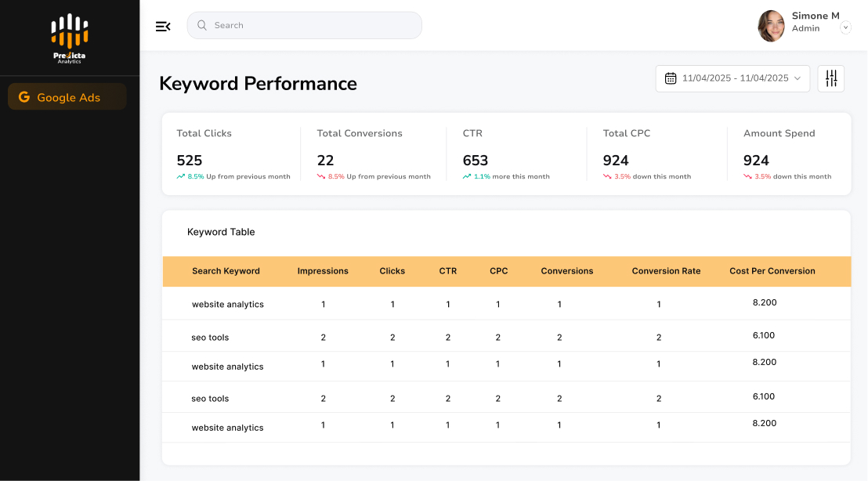This screenshot has width=868, height=481.
Task: Select first website analytics keyword row
Action: point(507,303)
